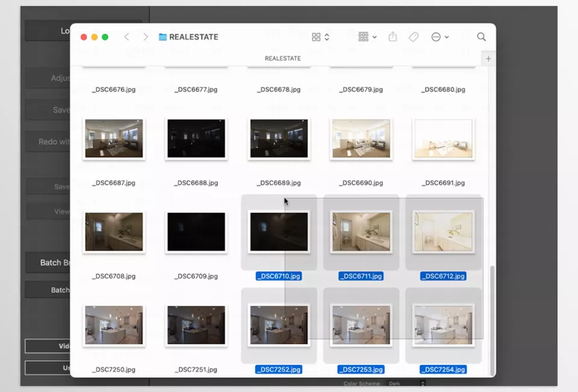Go back in Finder history
578x392 pixels.
(127, 37)
